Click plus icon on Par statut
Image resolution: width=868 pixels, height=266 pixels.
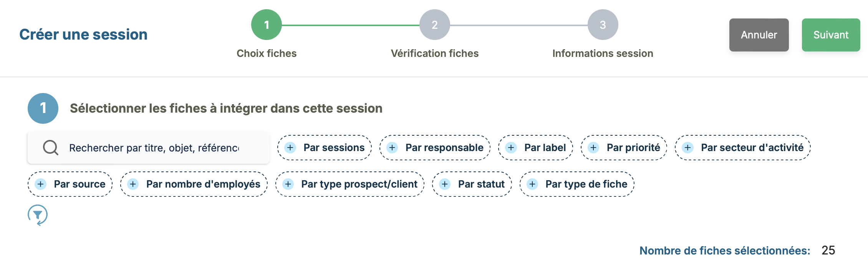pyautogui.click(x=445, y=184)
